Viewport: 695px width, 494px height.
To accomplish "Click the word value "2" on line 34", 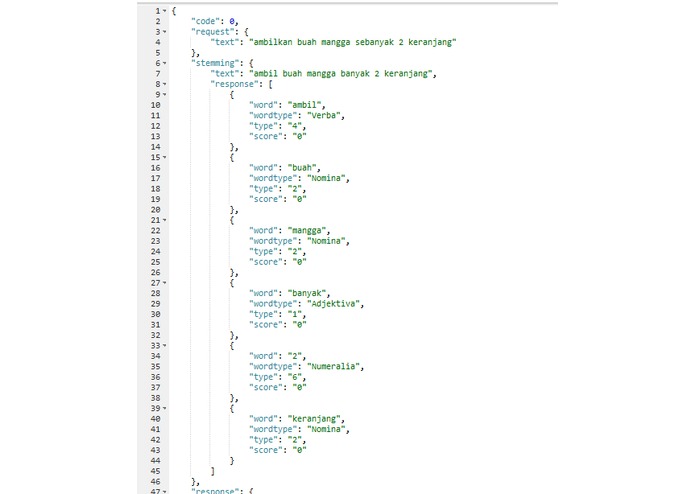I will [x=295, y=356].
